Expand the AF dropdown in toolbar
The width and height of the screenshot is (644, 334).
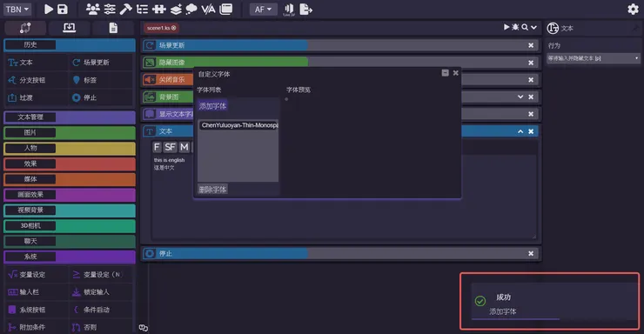tap(264, 9)
